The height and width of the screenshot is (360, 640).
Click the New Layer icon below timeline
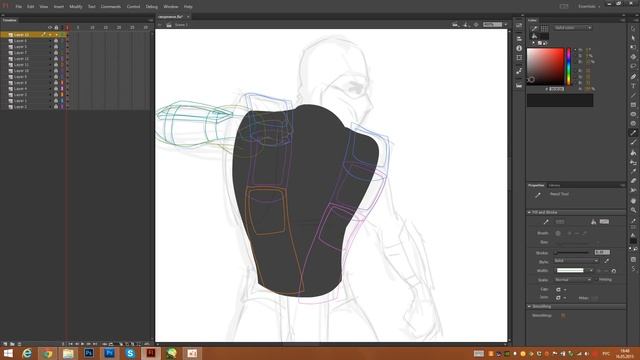point(5,344)
